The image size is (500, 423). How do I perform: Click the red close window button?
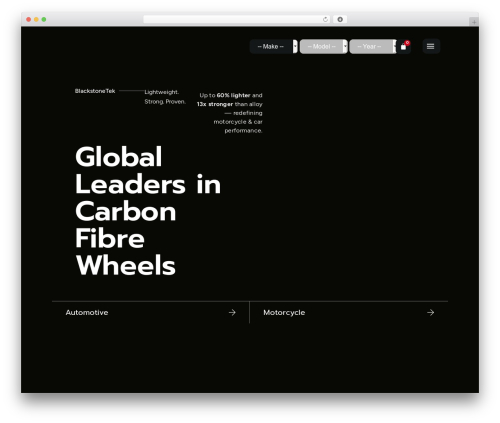tap(29, 19)
